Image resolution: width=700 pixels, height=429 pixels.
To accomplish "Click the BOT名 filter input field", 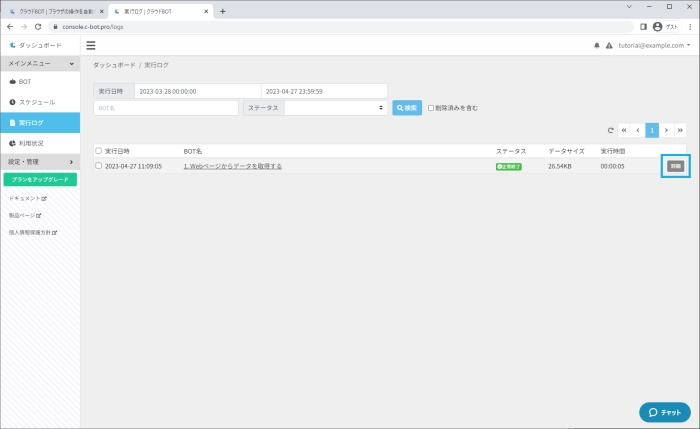I will 165,107.
